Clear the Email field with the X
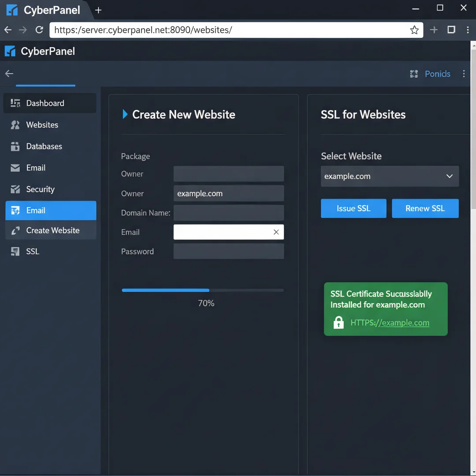 coord(276,232)
